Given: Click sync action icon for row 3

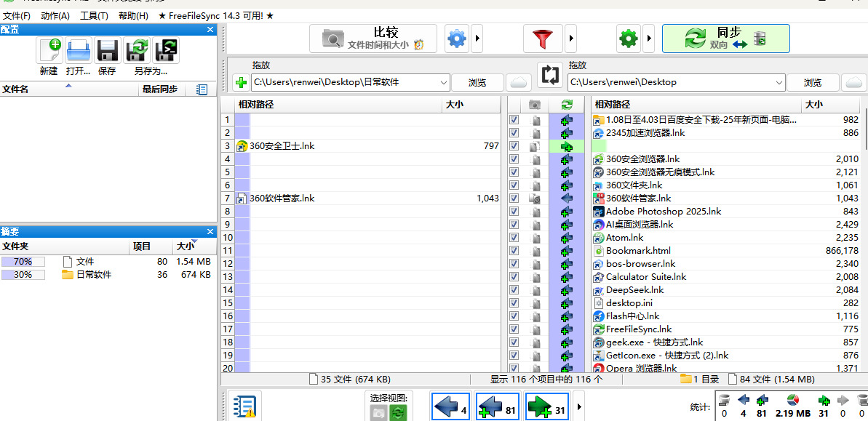Looking at the screenshot, I should click(x=566, y=146).
